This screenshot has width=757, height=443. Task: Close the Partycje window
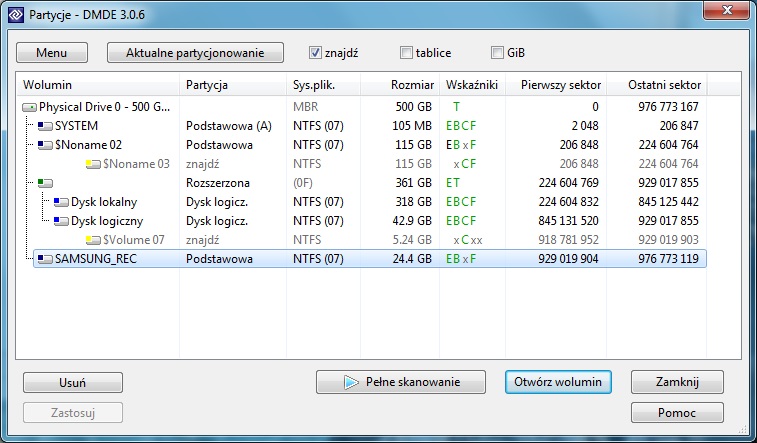pyautogui.click(x=726, y=10)
